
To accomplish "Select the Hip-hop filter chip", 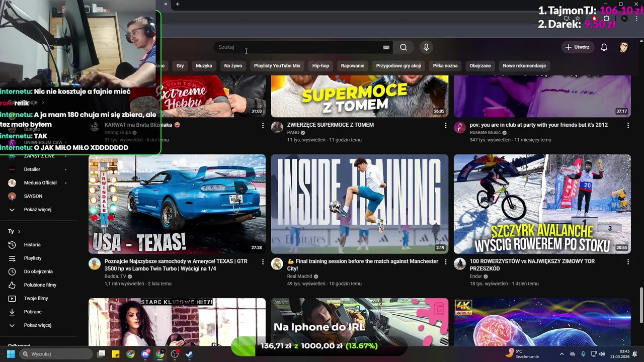I will (320, 66).
